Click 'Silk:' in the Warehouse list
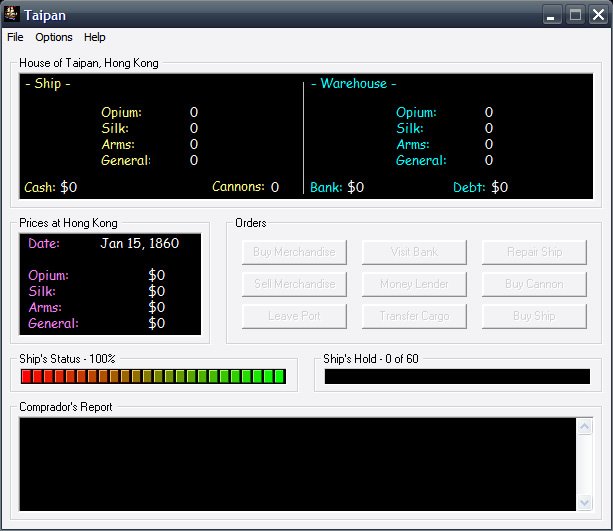 click(x=410, y=128)
